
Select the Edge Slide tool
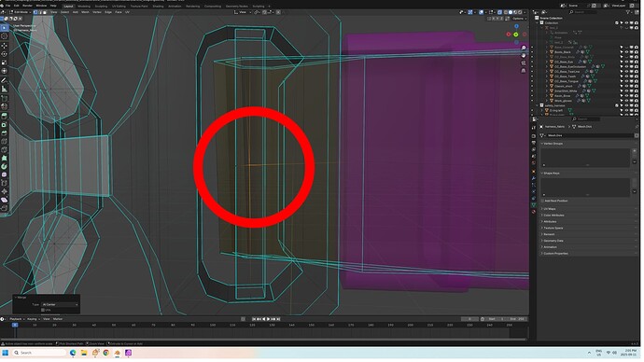[x=4, y=183]
